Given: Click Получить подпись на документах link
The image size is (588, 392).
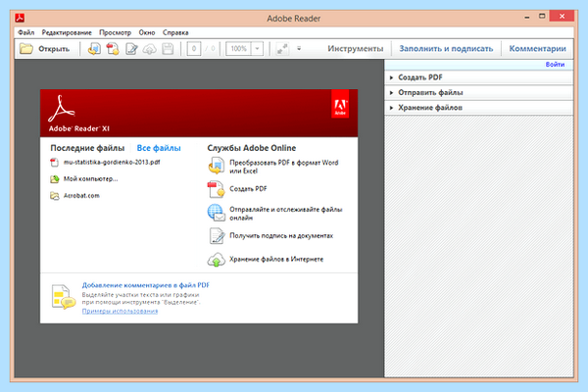Looking at the screenshot, I should (281, 236).
